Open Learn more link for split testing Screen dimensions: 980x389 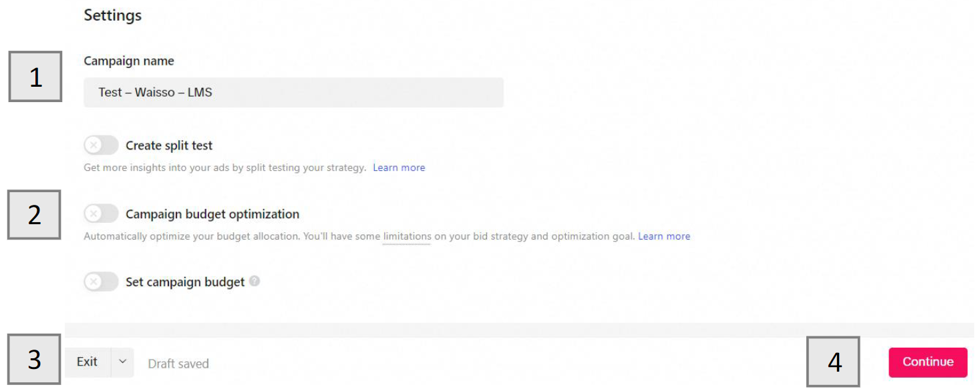(x=399, y=167)
